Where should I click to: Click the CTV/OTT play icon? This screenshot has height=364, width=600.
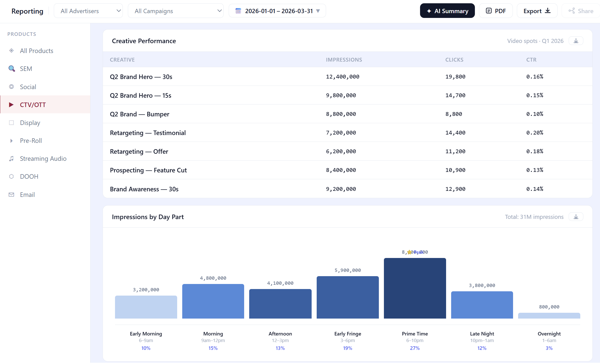pyautogui.click(x=11, y=105)
